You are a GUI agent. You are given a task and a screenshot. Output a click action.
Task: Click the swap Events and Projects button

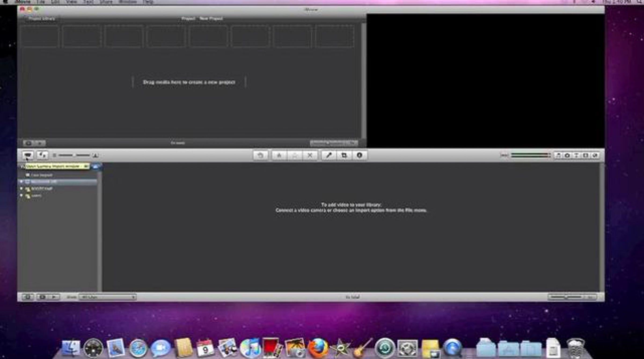pyautogui.click(x=42, y=155)
